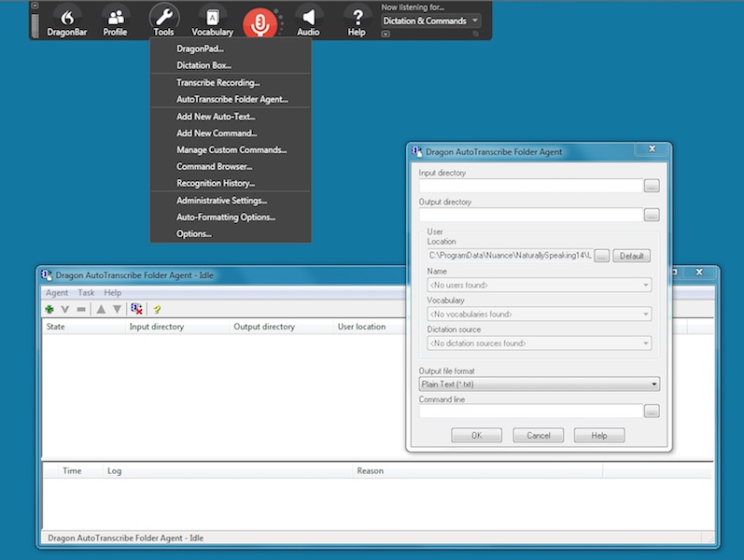The height and width of the screenshot is (560, 744).
Task: Choose Auto-Formatting Options... menu entry
Action: 226,217
